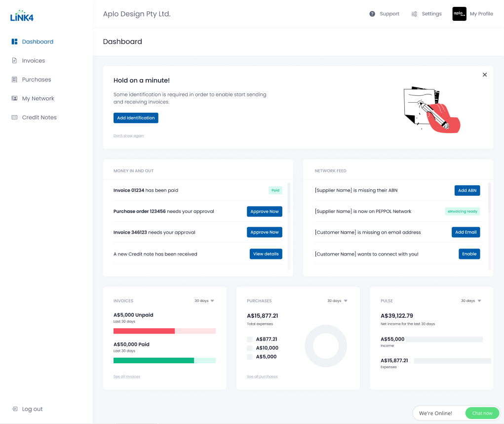Click the Credit Notes card icon
This screenshot has height=424, width=504.
click(14, 117)
